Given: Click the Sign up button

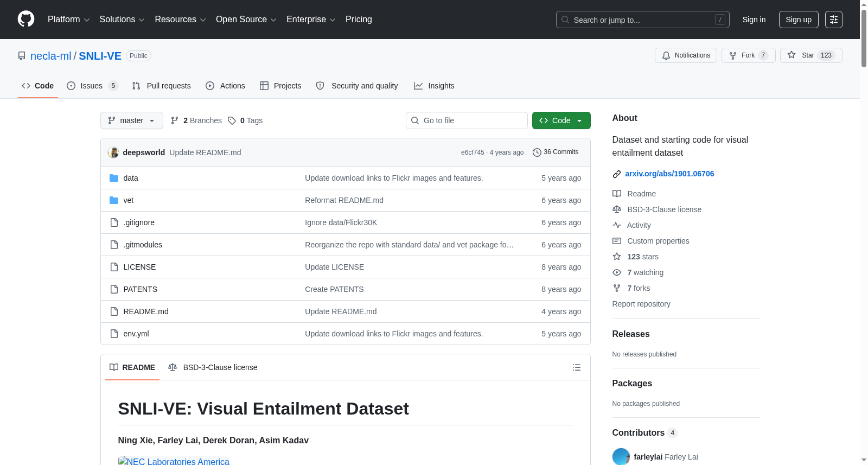Looking at the screenshot, I should coord(799,20).
